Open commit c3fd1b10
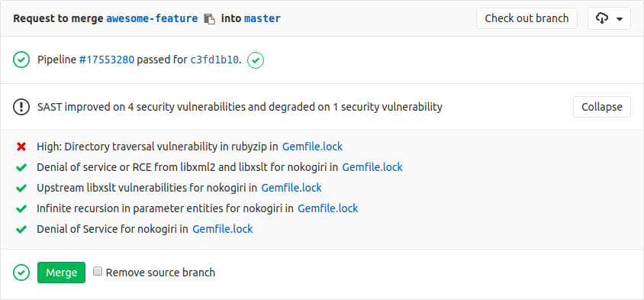The width and height of the screenshot is (644, 300). 214,60
